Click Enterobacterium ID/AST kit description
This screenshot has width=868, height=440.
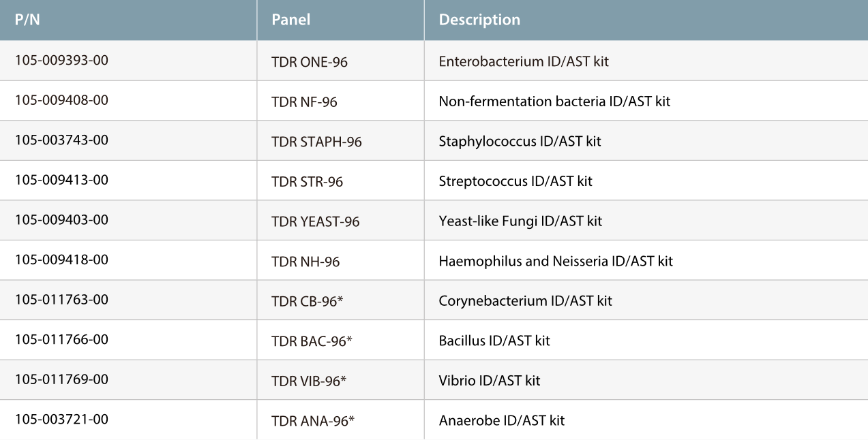(524, 62)
